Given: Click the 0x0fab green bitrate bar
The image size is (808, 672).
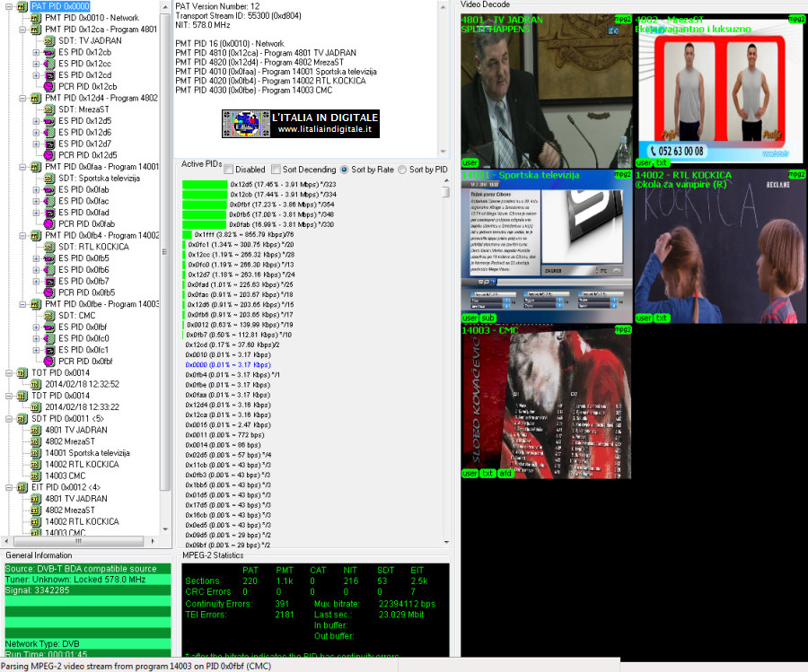Looking at the screenshot, I should pos(204,224).
